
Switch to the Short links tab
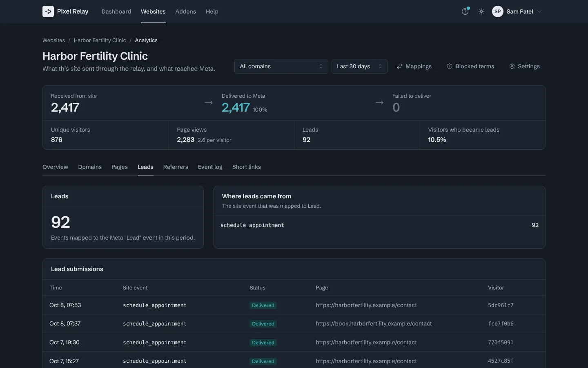[x=247, y=167]
